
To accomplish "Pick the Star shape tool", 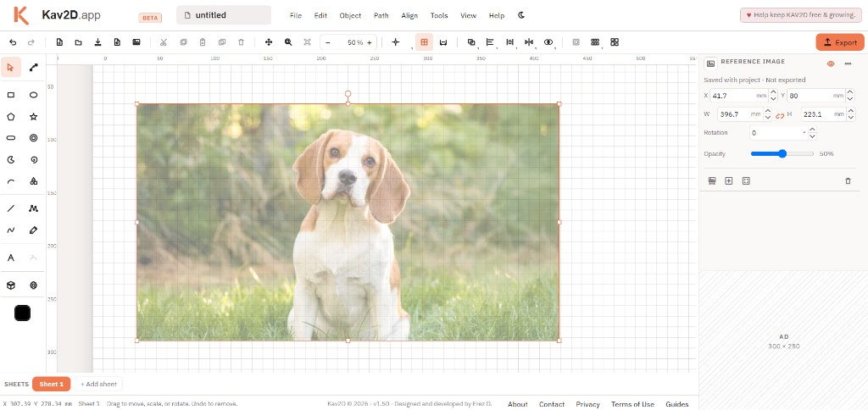I will (34, 117).
